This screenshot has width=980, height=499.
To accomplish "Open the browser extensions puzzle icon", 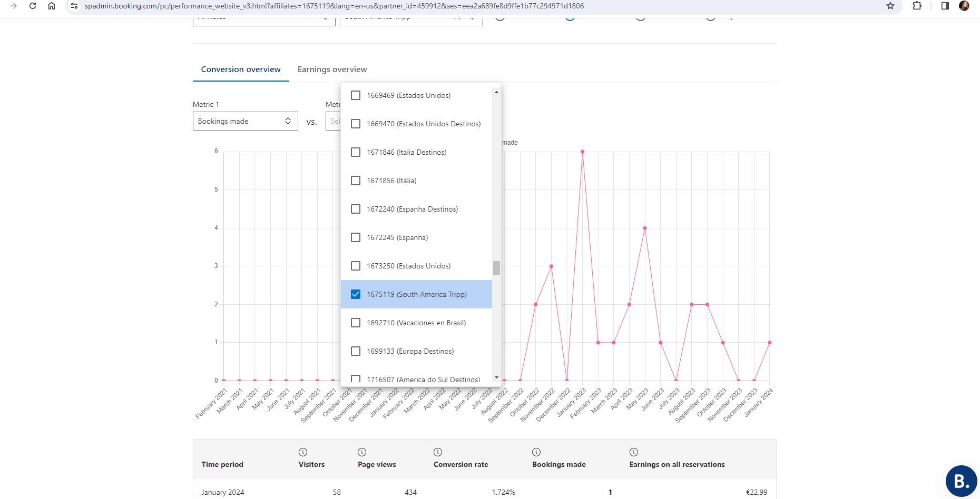I will pyautogui.click(x=917, y=6).
